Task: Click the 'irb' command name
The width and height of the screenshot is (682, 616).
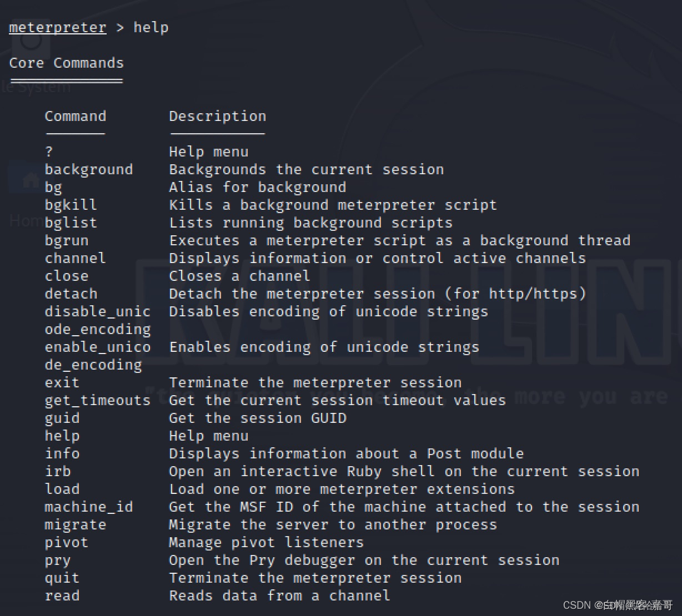Action: pos(57,471)
